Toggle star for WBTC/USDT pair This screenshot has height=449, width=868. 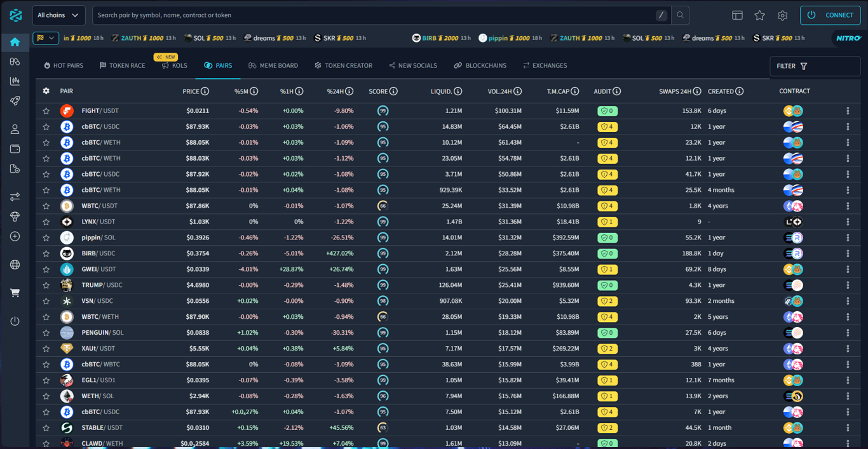[46, 206]
